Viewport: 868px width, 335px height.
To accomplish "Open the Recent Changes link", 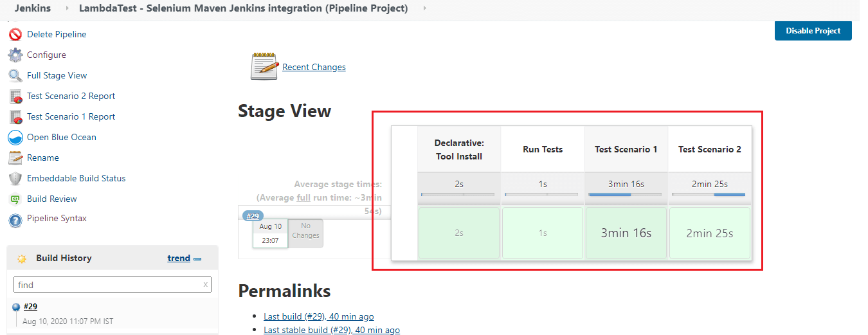I will tap(314, 67).
